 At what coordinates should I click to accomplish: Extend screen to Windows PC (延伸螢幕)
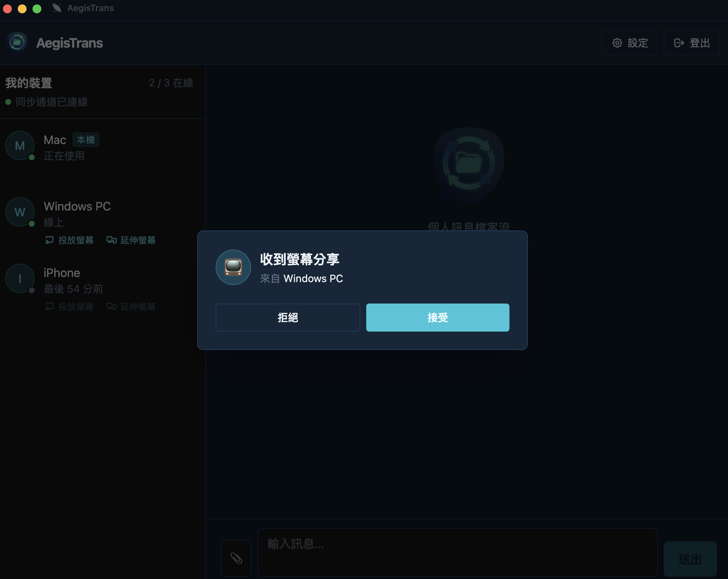131,240
